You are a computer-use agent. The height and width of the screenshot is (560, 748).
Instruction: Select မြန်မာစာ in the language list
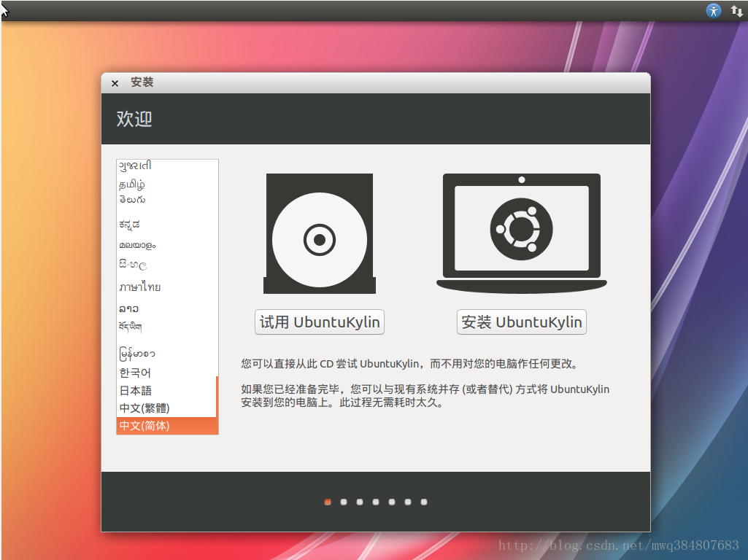pyautogui.click(x=166, y=354)
